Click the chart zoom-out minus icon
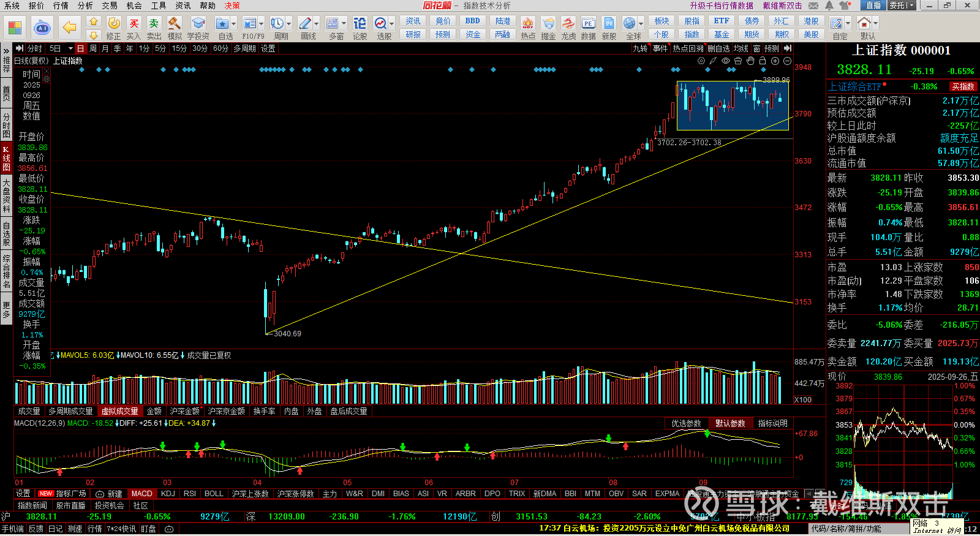 [787, 61]
